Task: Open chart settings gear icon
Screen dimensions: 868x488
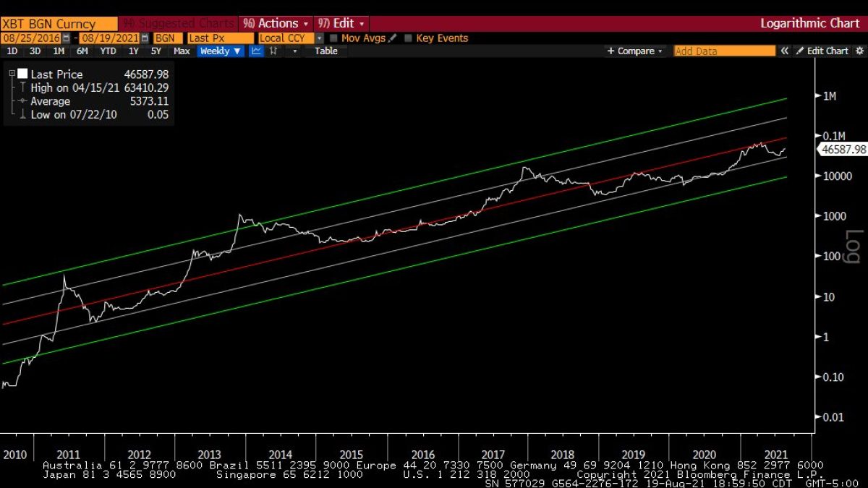Action: [x=859, y=51]
